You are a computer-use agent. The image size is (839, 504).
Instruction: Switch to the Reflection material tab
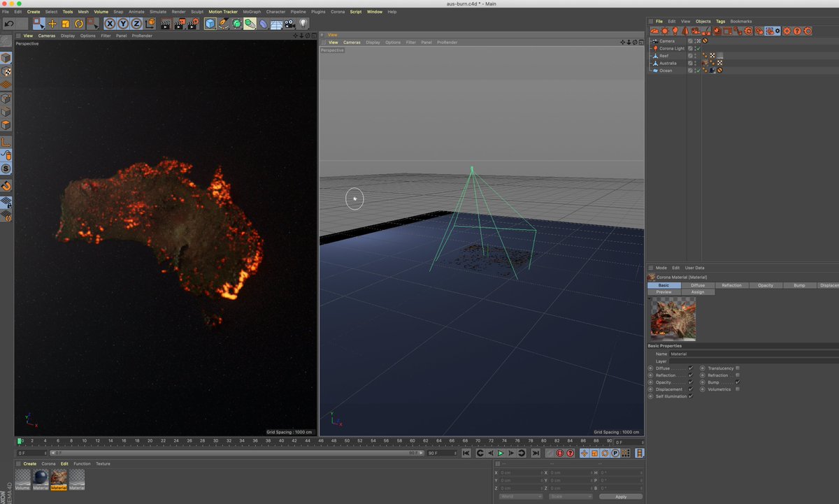tap(731, 285)
